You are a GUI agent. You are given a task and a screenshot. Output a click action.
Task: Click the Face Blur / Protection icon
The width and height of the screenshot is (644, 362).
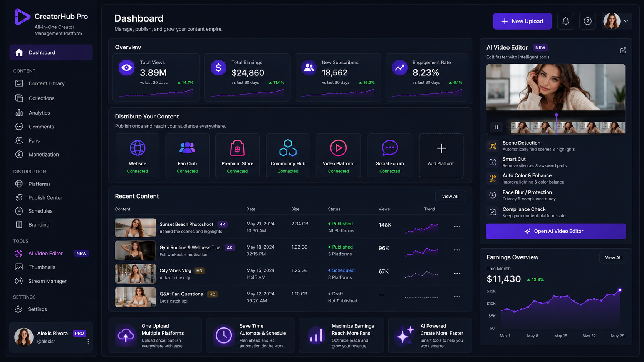pos(493,195)
